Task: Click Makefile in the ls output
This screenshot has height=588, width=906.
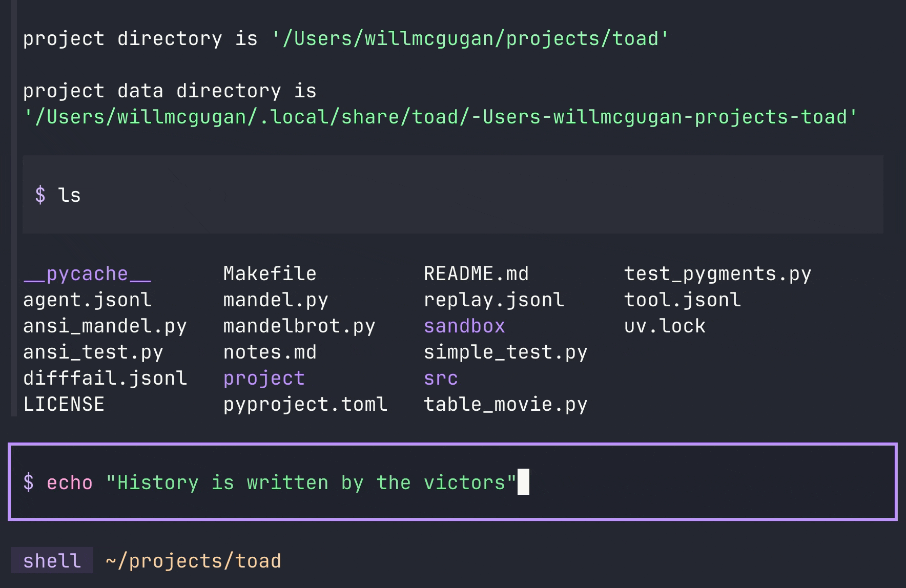Action: point(270,274)
